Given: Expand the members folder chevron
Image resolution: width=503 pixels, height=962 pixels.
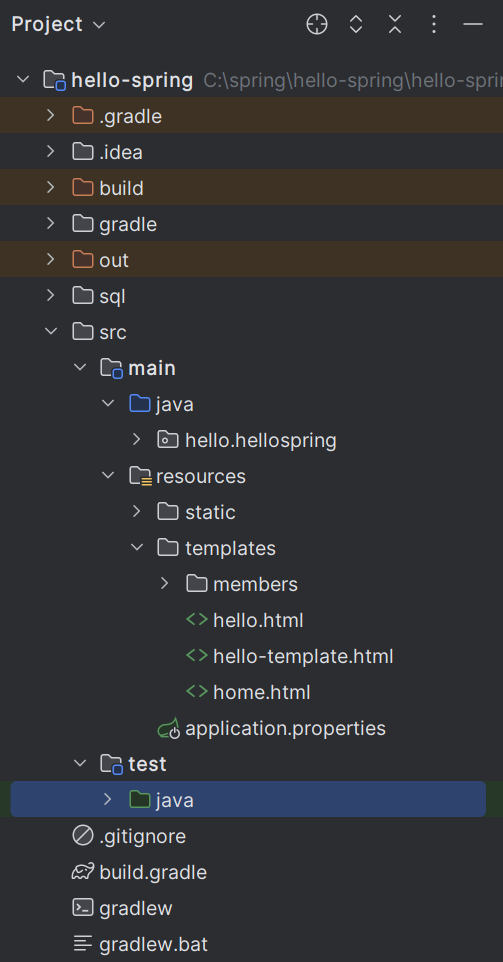Looking at the screenshot, I should pyautogui.click(x=164, y=583).
